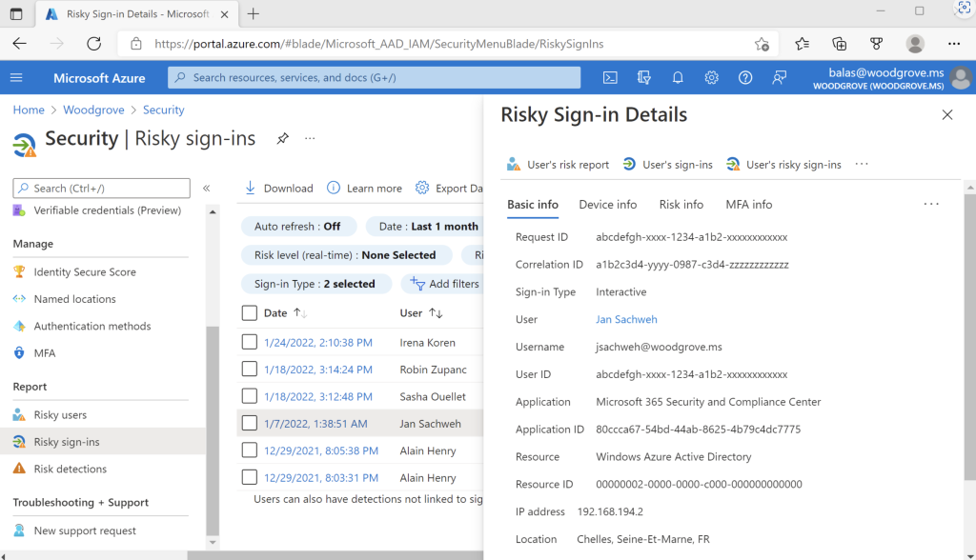
Task: Check the 1/18/2022 3:14:24 PM row checkbox
Action: click(250, 369)
